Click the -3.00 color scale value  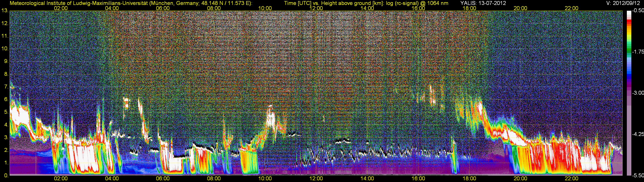point(638,93)
